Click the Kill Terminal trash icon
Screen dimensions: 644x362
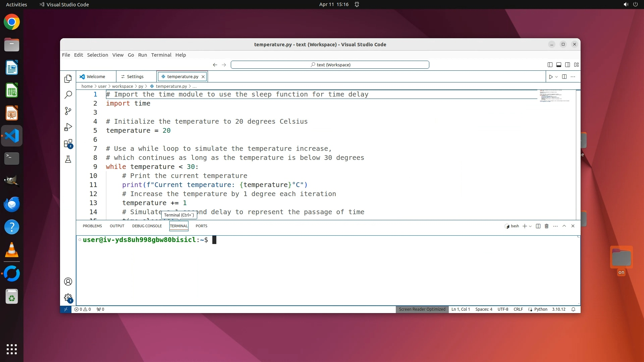[x=546, y=226]
